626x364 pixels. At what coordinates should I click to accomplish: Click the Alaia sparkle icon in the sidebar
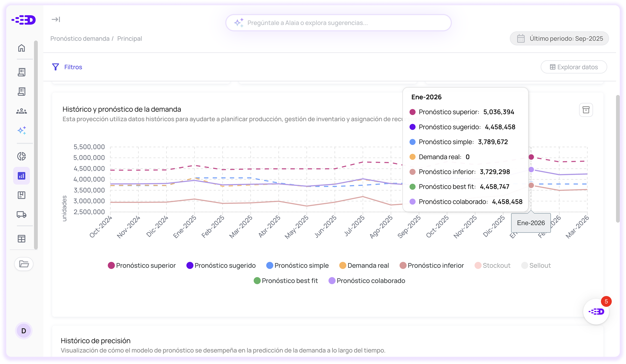click(x=21, y=130)
